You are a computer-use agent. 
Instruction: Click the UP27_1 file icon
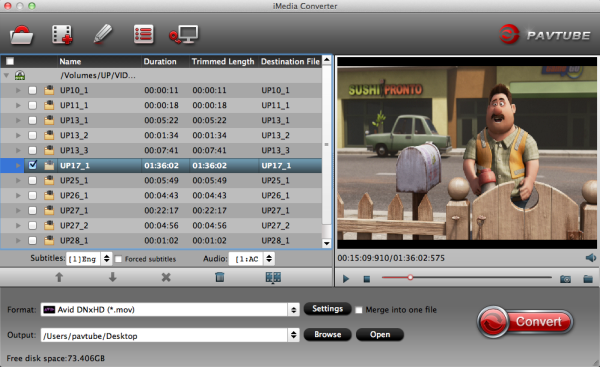pos(49,210)
